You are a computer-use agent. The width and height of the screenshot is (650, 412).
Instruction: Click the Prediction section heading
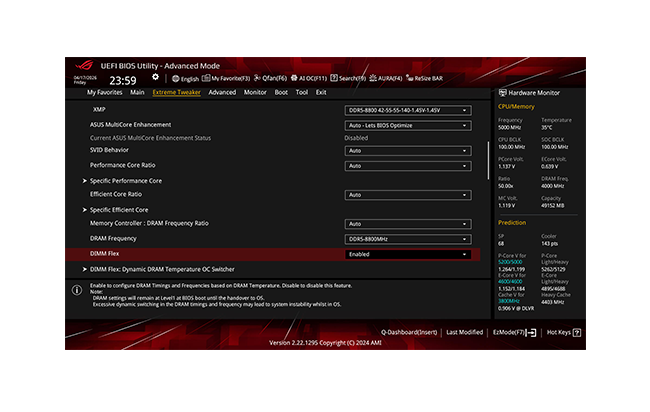tap(512, 223)
